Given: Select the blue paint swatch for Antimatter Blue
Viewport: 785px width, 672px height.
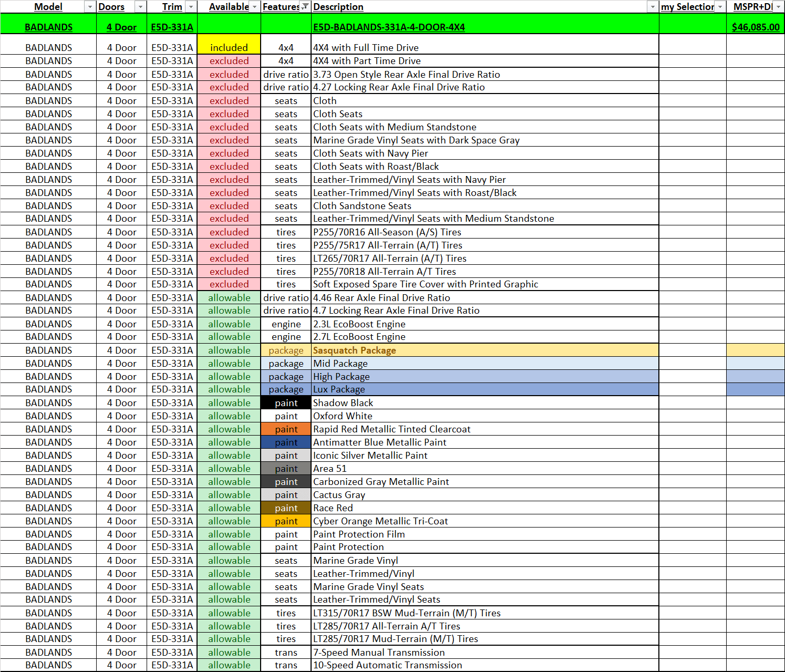Looking at the screenshot, I should [286, 442].
